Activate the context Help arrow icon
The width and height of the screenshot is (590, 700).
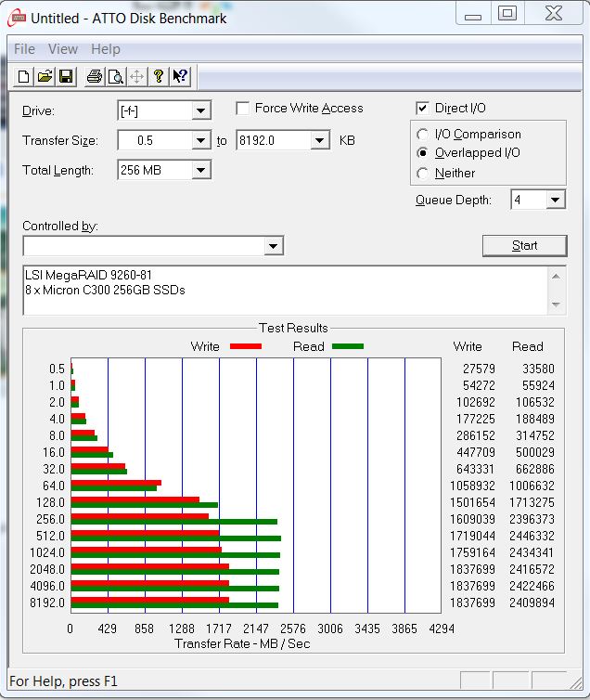180,77
